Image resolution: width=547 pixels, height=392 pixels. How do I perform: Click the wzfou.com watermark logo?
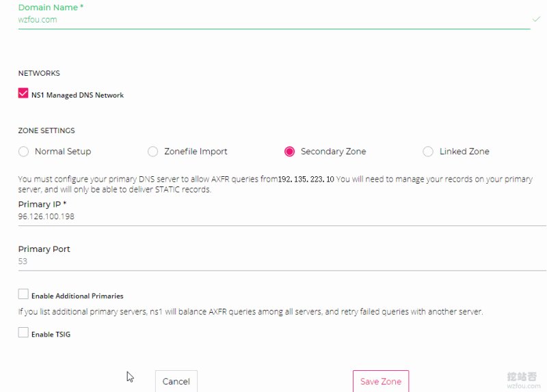pos(522,380)
